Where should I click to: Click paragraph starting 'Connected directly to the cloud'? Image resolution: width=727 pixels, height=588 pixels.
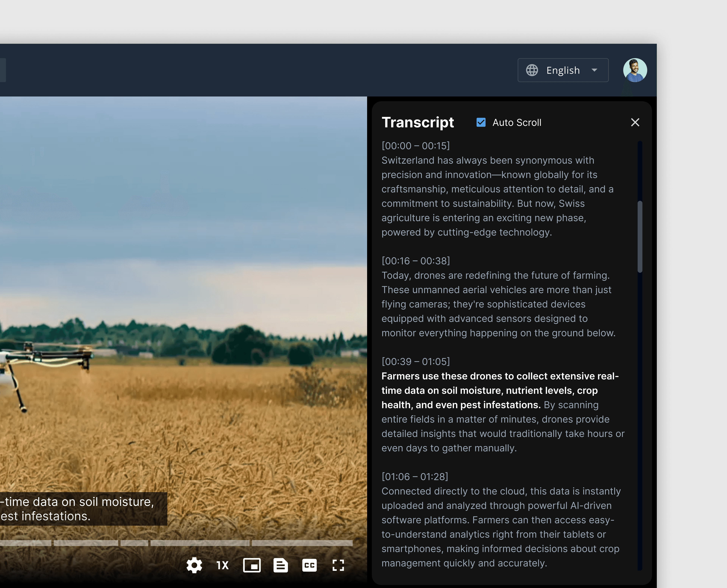click(501, 527)
